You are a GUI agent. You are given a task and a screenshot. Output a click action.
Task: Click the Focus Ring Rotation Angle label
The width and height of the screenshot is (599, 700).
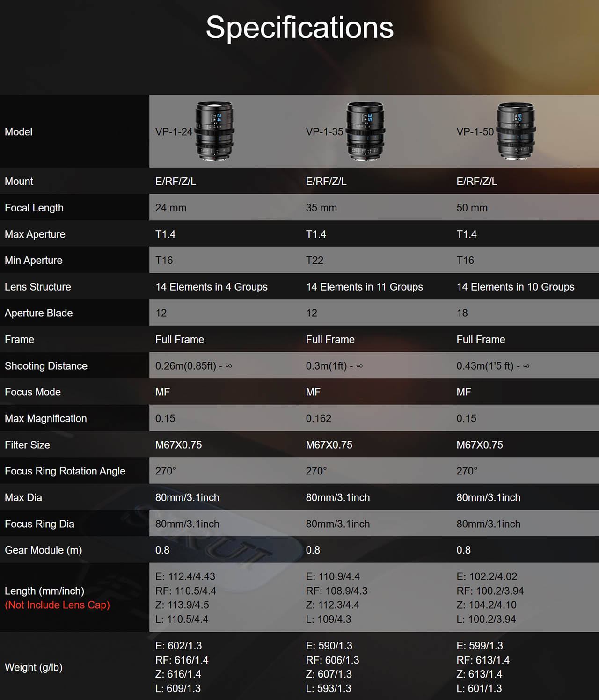pyautogui.click(x=65, y=471)
